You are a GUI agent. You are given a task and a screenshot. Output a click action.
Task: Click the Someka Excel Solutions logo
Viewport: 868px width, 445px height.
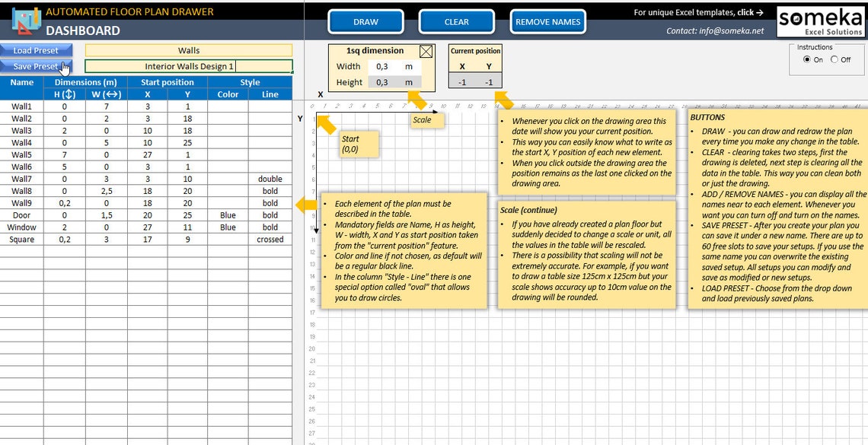(x=821, y=21)
